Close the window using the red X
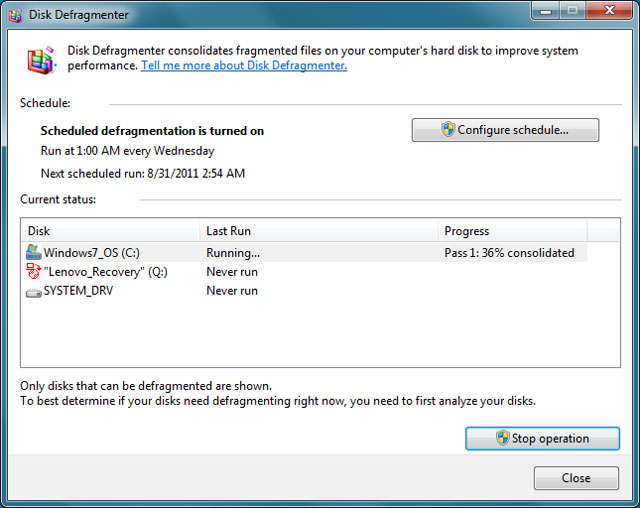 coord(605,13)
